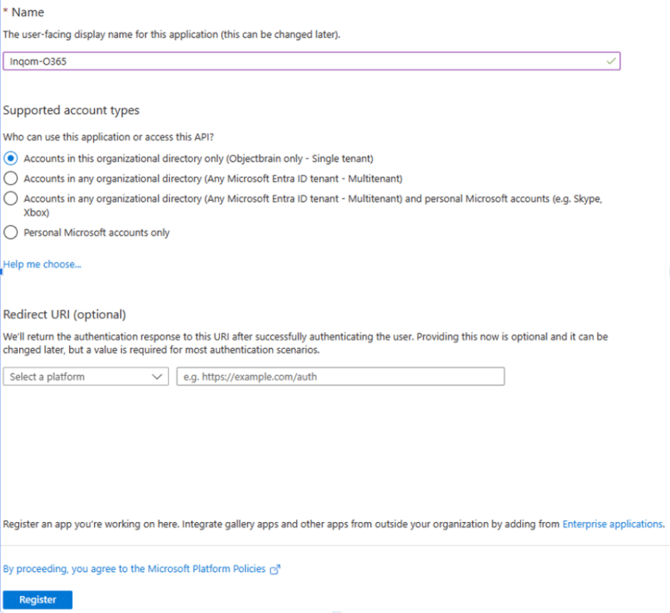
Task: Click the Name field label
Action: (28, 12)
